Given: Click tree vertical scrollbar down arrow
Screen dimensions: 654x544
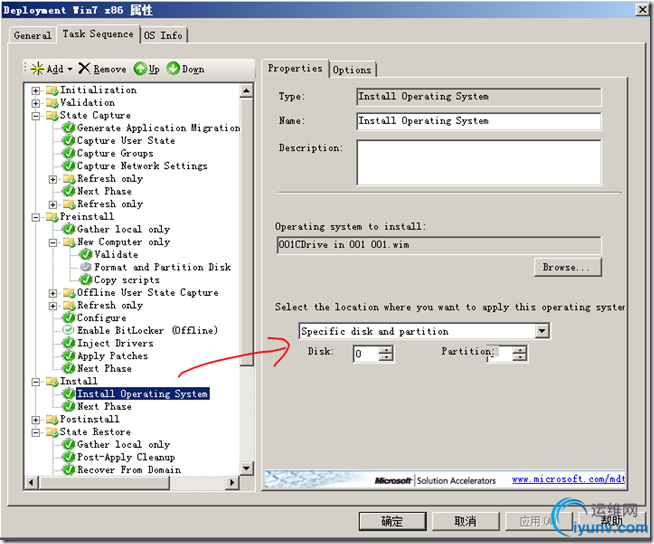Looking at the screenshot, I should pyautogui.click(x=247, y=468).
